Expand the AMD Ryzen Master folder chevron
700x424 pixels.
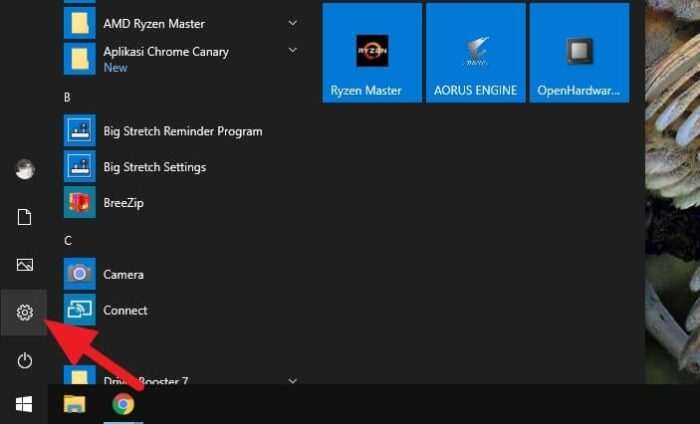pyautogui.click(x=293, y=23)
